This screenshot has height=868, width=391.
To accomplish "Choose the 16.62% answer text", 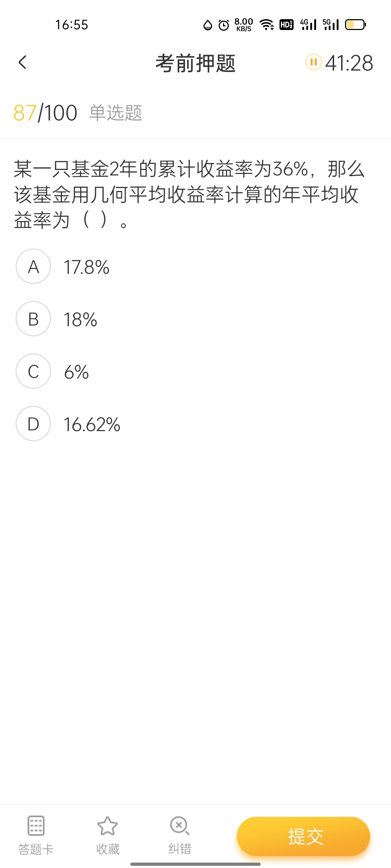I will click(x=92, y=425).
